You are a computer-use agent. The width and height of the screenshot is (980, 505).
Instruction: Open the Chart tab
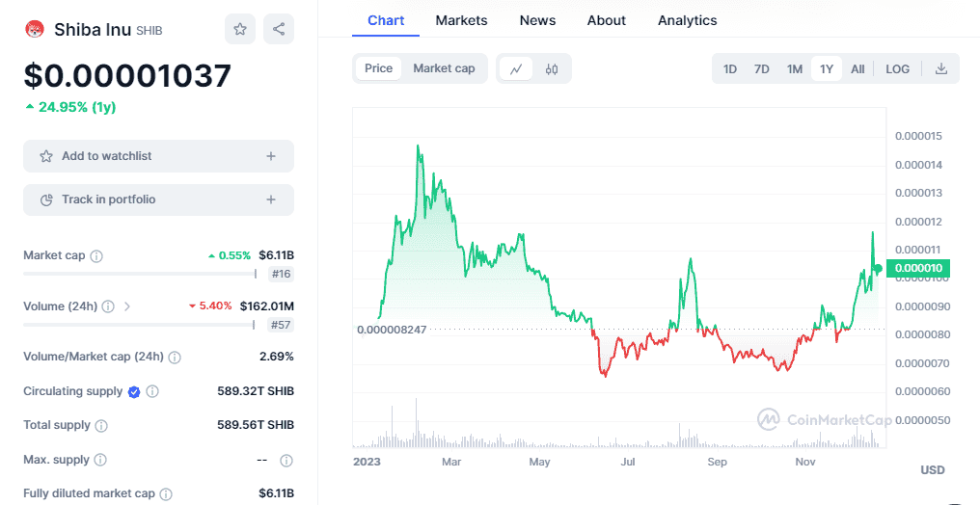point(386,20)
